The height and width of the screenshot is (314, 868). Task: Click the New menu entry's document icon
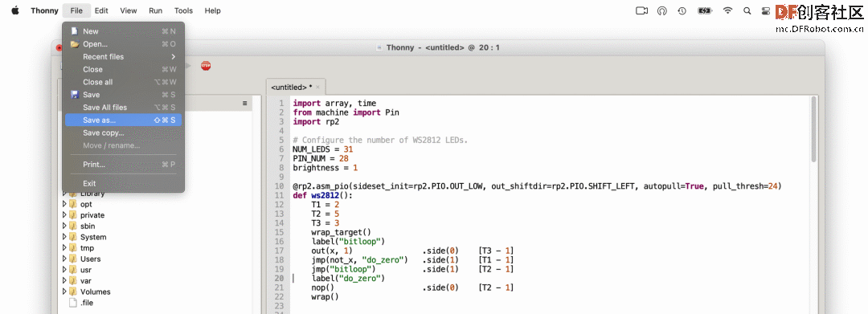click(74, 31)
